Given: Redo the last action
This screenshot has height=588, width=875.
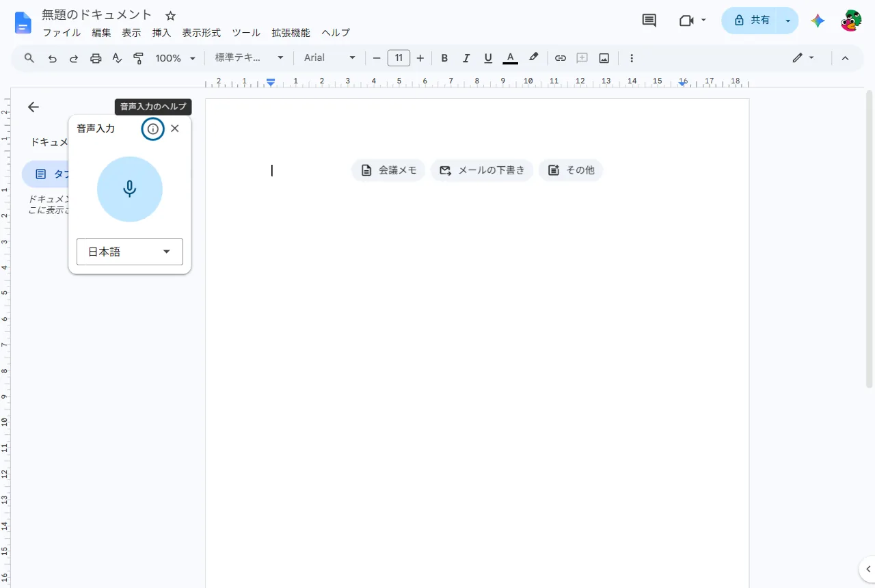Looking at the screenshot, I should (x=74, y=58).
